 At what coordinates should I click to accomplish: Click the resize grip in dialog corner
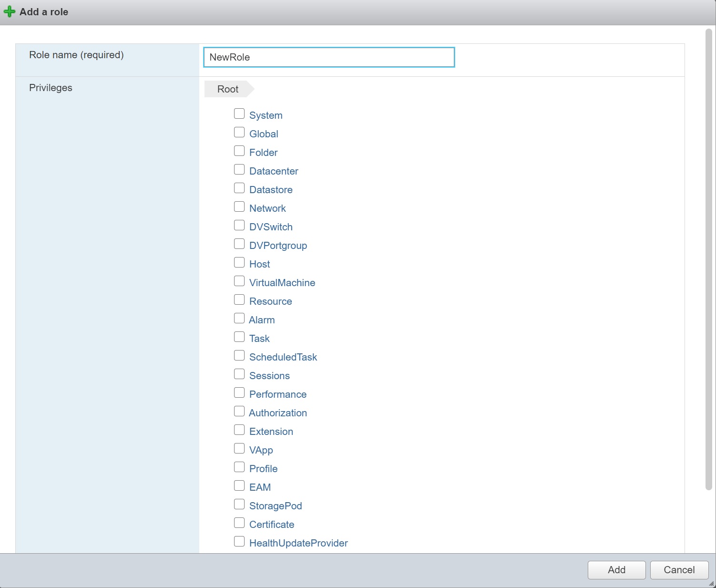point(711,583)
